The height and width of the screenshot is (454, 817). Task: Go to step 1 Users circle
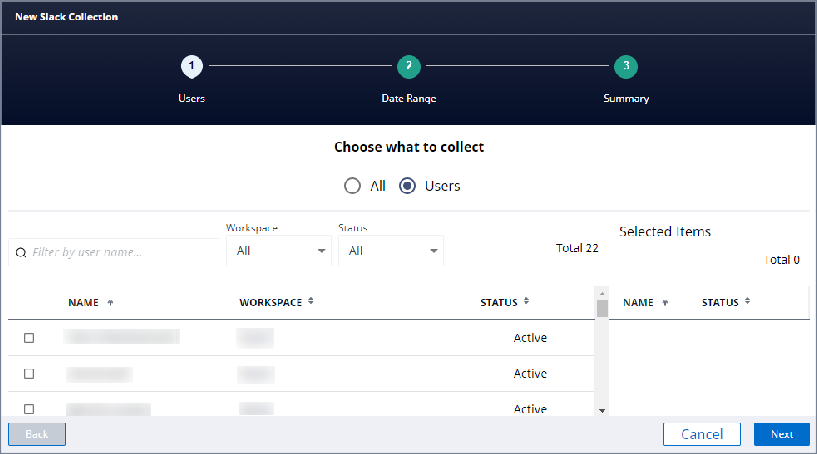pos(192,66)
